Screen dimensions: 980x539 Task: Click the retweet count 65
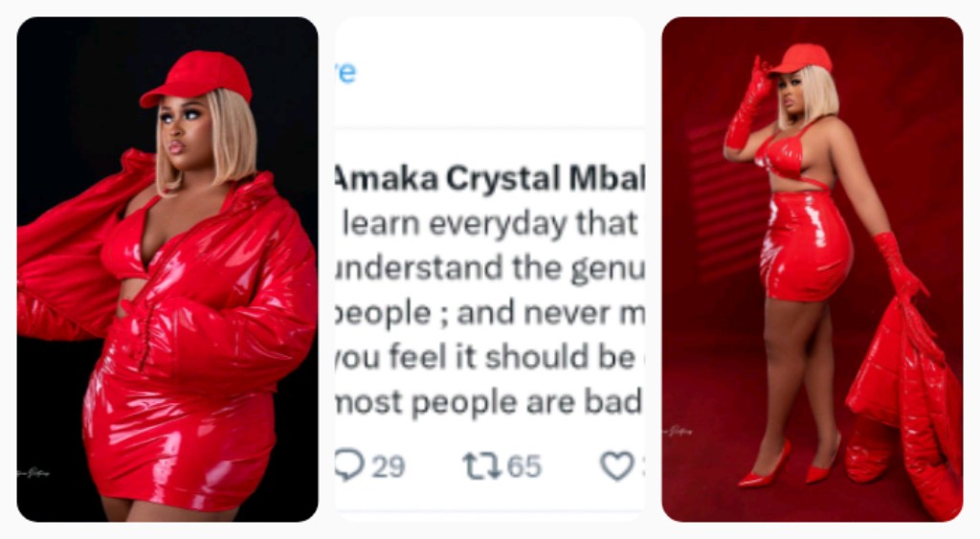pyautogui.click(x=523, y=467)
